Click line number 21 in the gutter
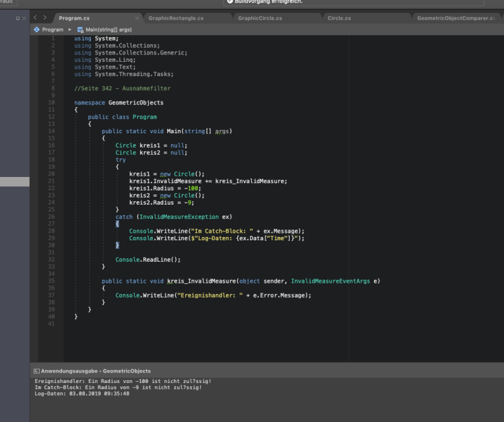504x422 pixels. 51,181
